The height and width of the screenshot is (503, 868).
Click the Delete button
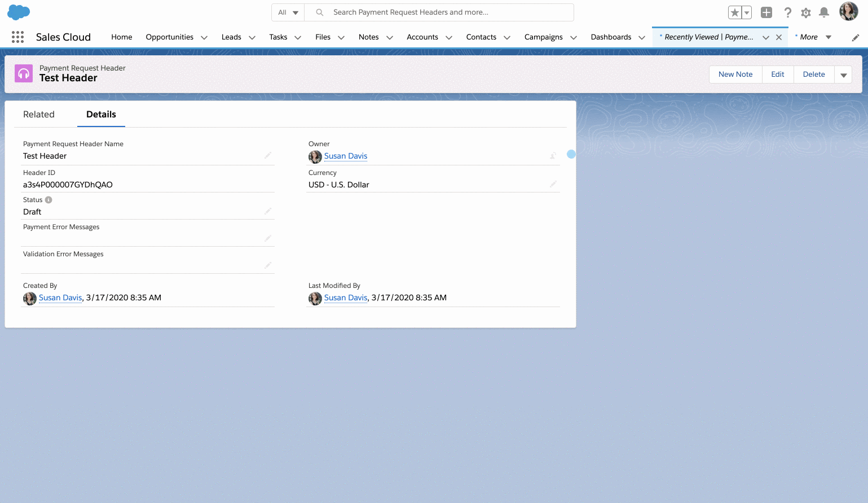[x=814, y=75]
